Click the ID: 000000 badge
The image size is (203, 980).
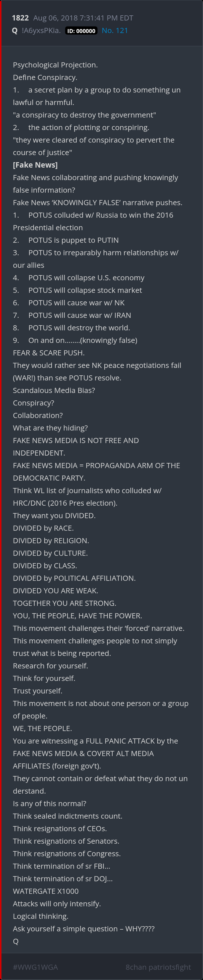click(81, 31)
